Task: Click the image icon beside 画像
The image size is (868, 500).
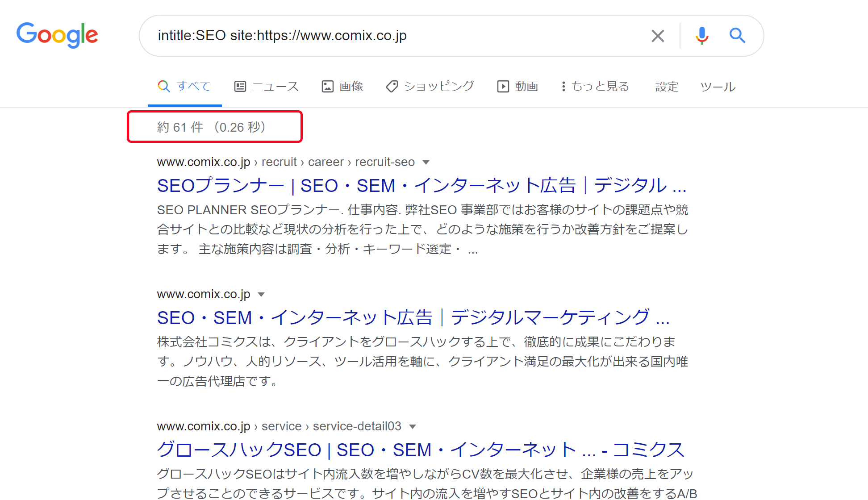Action: tap(328, 86)
